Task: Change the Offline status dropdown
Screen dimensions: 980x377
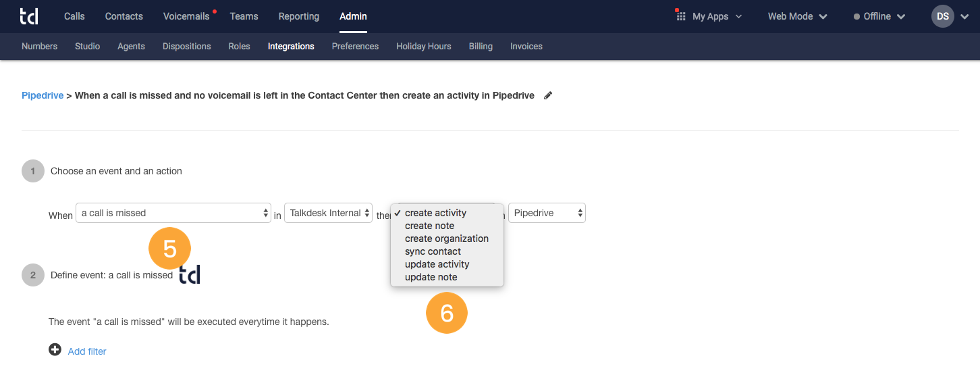Action: [879, 16]
